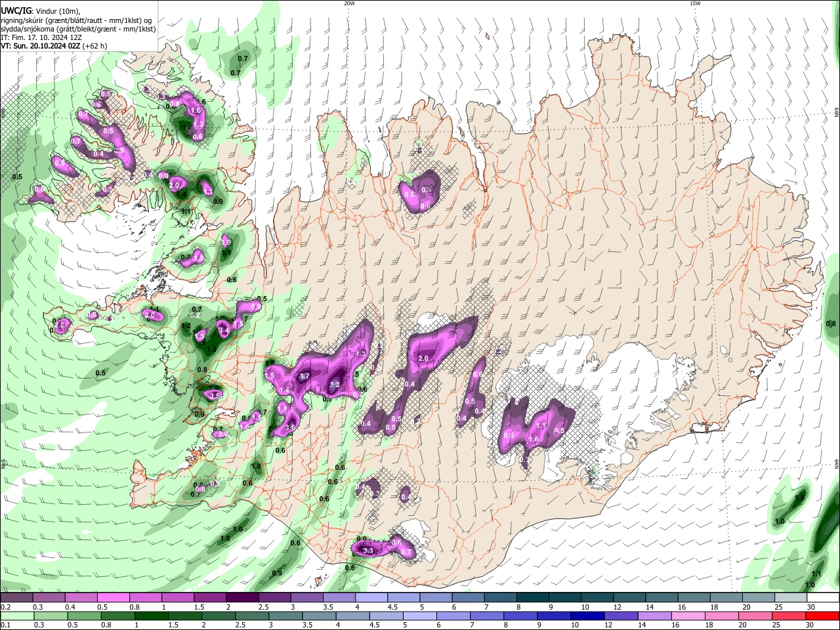Pick the bright pink swatch above upper label 0.5
840x630 pixels.
tap(113, 598)
